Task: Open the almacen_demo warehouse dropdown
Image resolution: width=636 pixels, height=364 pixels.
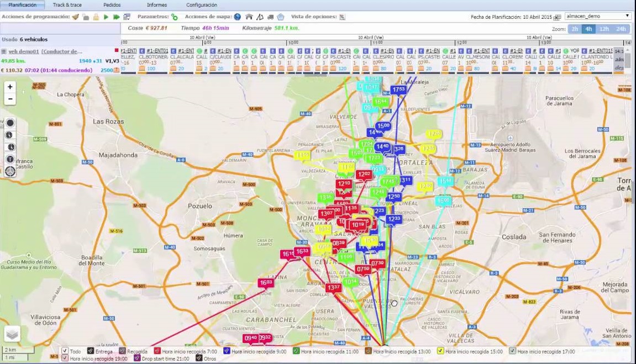Action: tap(597, 17)
